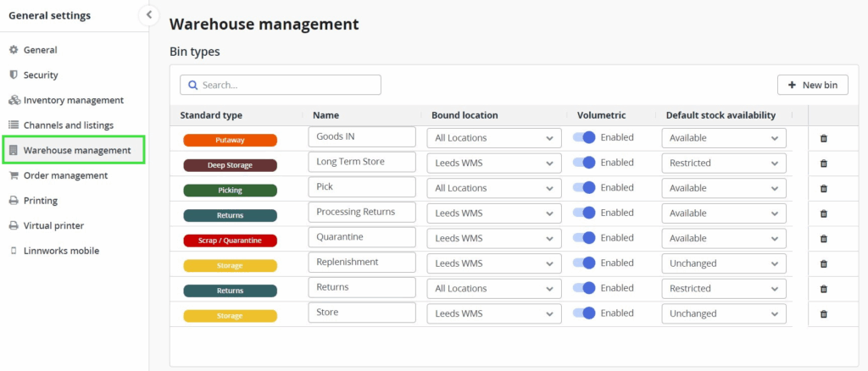Image resolution: width=868 pixels, height=371 pixels.
Task: Click the Security shield icon
Action: coord(14,75)
